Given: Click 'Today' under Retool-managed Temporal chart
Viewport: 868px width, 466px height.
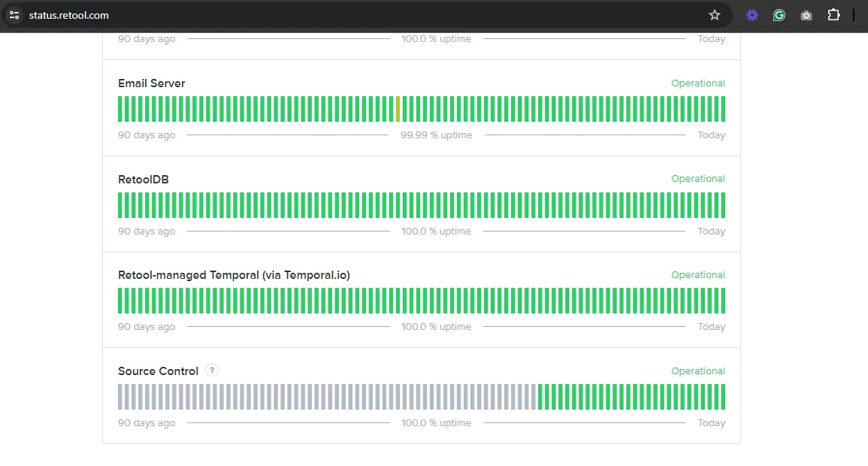Looking at the screenshot, I should click(x=711, y=327).
